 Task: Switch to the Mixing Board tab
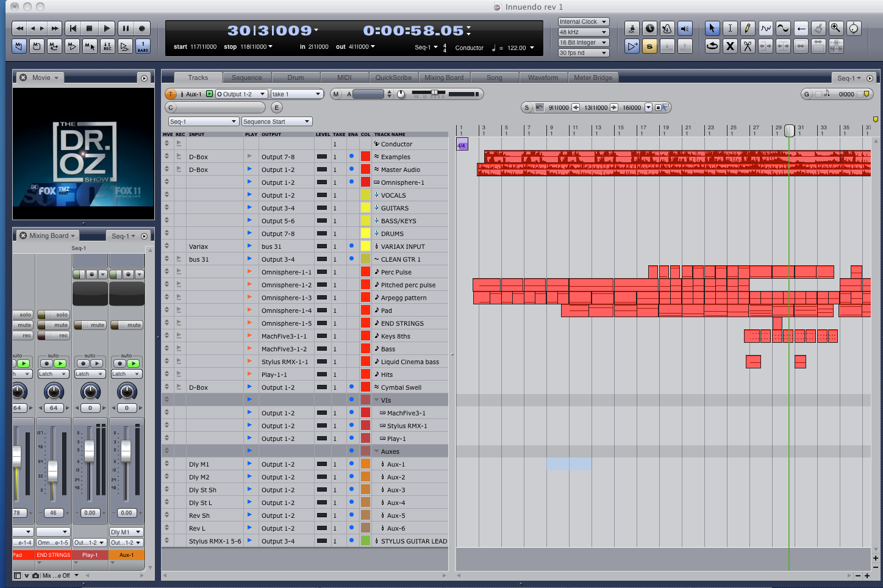tap(444, 77)
